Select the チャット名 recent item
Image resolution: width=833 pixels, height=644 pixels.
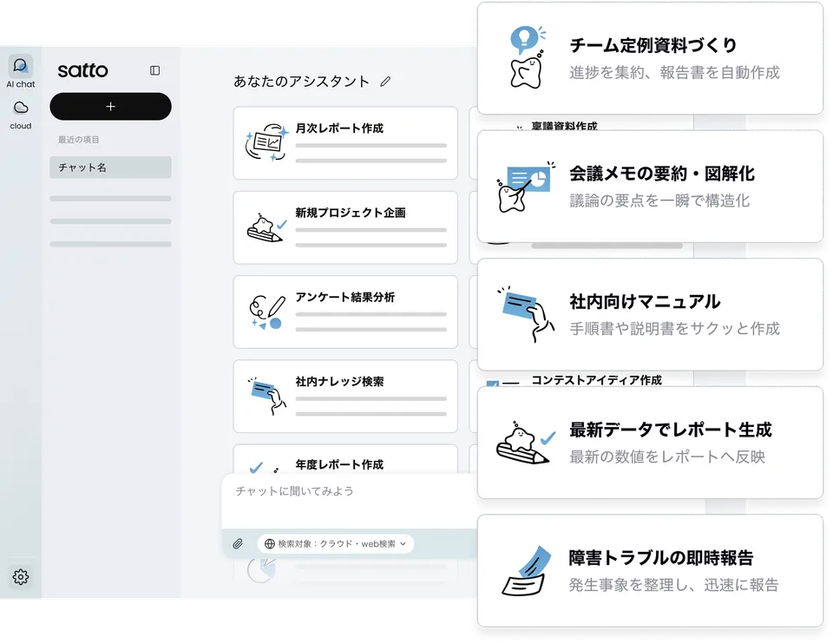(x=110, y=168)
